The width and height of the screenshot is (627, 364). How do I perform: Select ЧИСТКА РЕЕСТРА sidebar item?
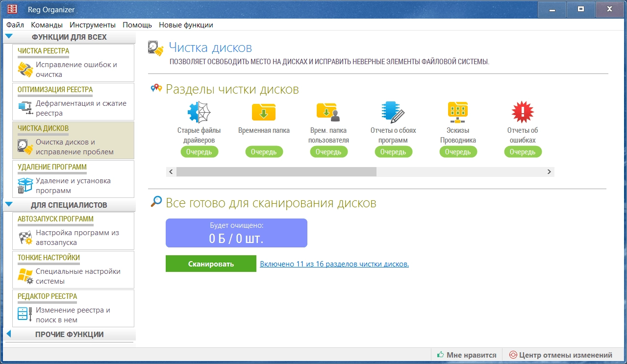pos(73,63)
